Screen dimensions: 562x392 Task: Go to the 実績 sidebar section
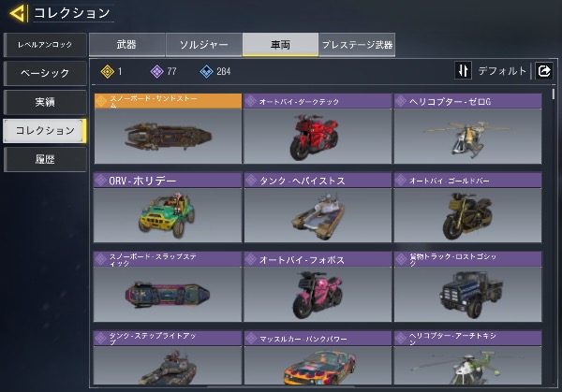click(x=45, y=102)
